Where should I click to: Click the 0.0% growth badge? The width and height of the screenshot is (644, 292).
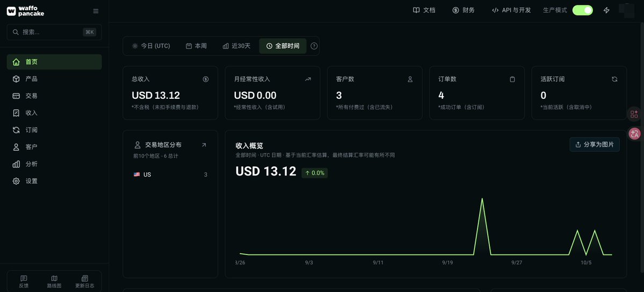coord(315,173)
